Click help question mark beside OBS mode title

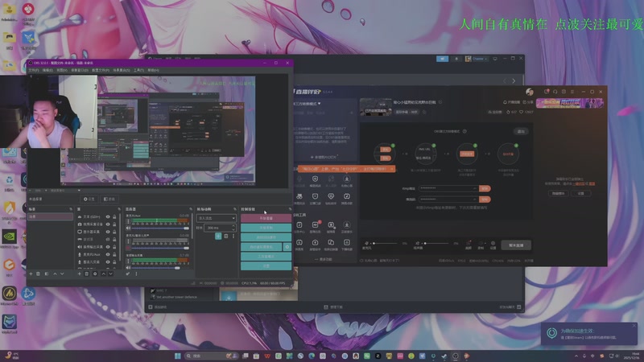(464, 131)
